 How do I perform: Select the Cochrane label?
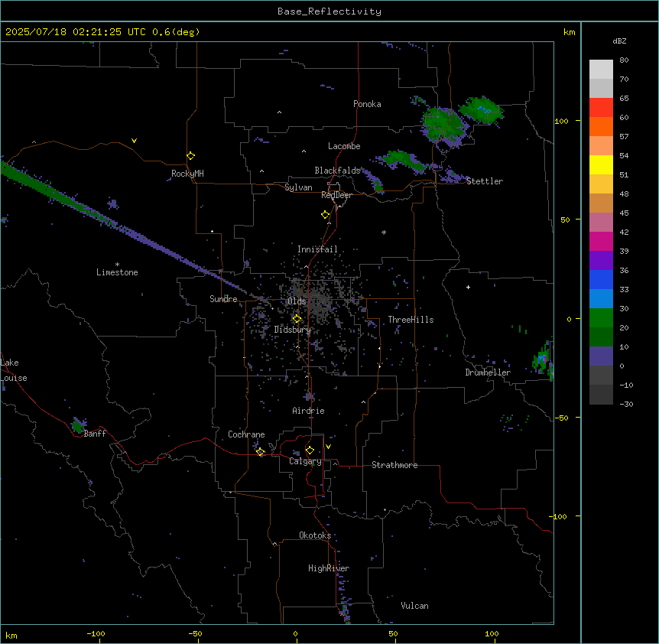click(x=246, y=434)
